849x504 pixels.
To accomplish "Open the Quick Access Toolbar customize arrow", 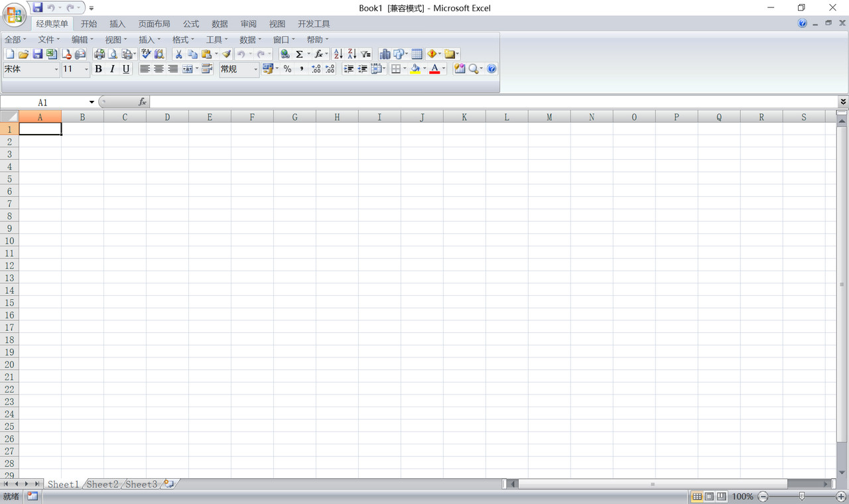I will (92, 8).
